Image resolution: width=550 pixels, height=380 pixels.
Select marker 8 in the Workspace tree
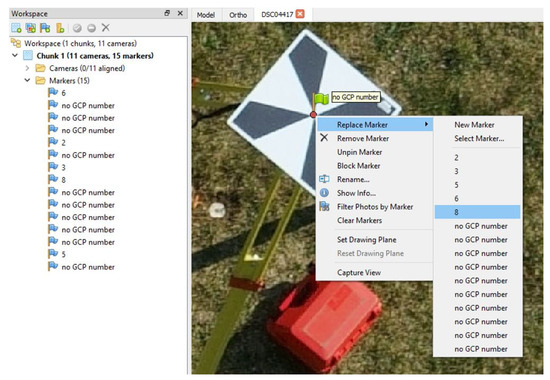tap(63, 180)
